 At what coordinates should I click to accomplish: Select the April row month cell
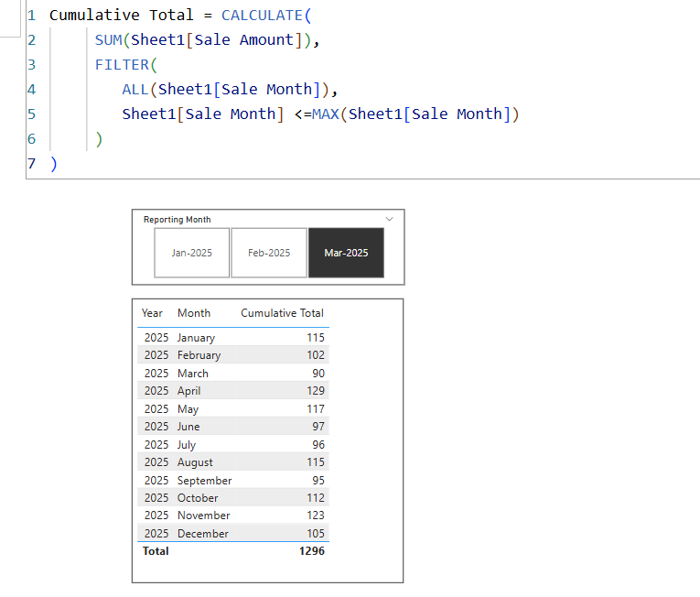tap(188, 391)
